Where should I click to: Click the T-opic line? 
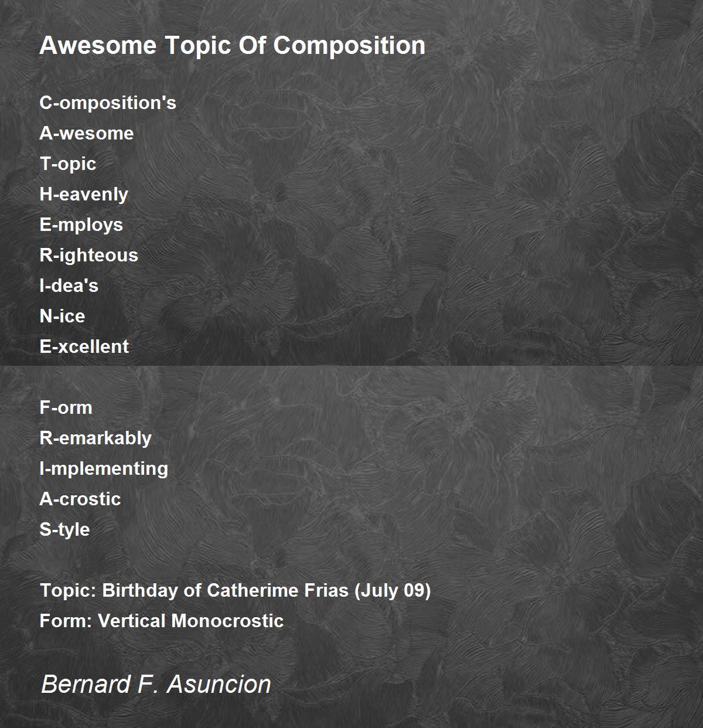tap(68, 164)
